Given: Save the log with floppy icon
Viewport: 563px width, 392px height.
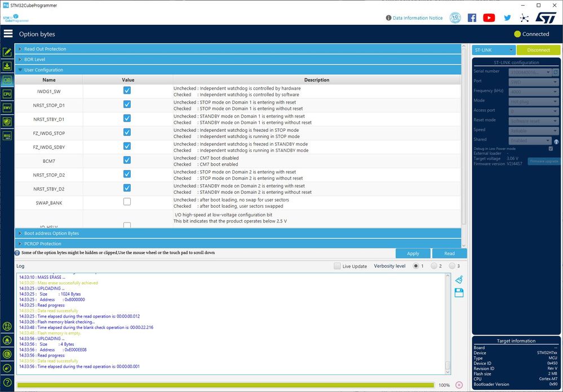Looking at the screenshot, I should pyautogui.click(x=459, y=292).
